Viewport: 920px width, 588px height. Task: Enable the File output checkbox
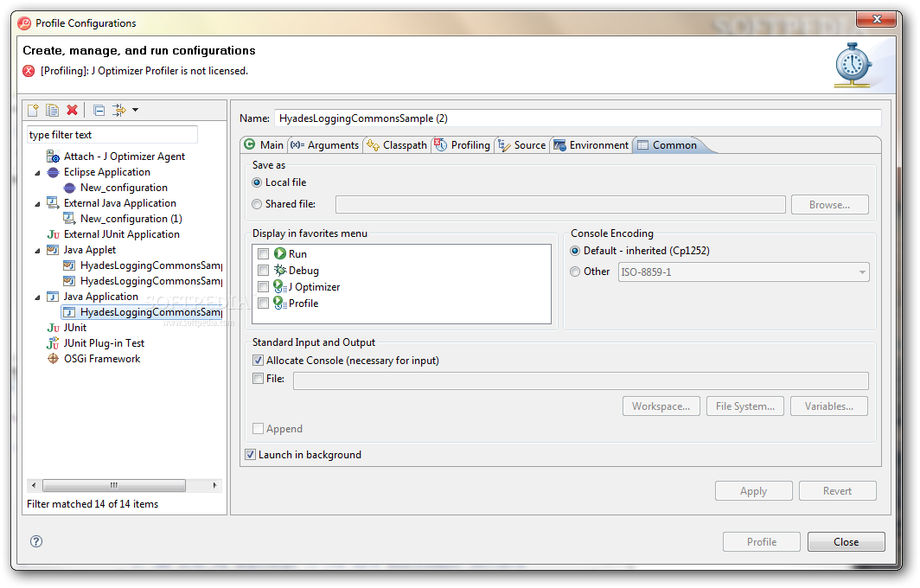pos(259,379)
